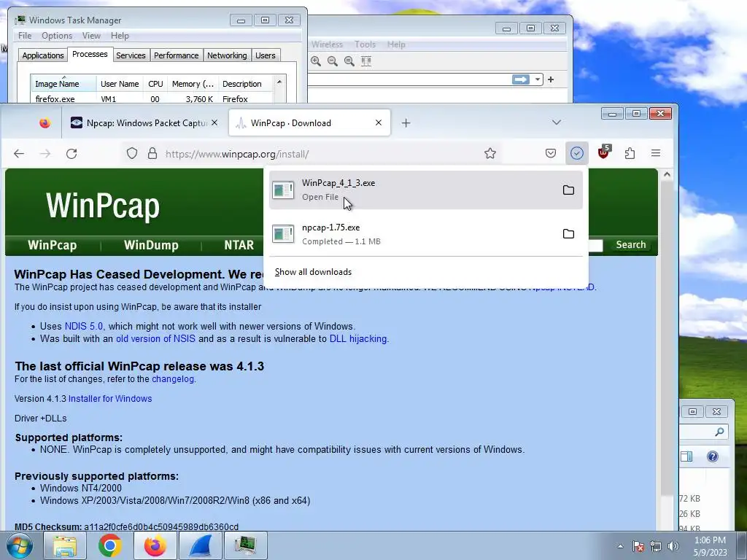Open a new Firefox tab

(x=406, y=123)
